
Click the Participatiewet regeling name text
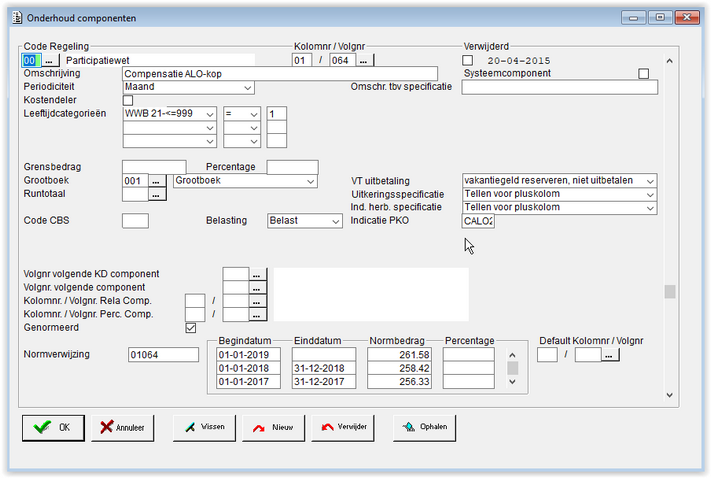tap(97, 60)
